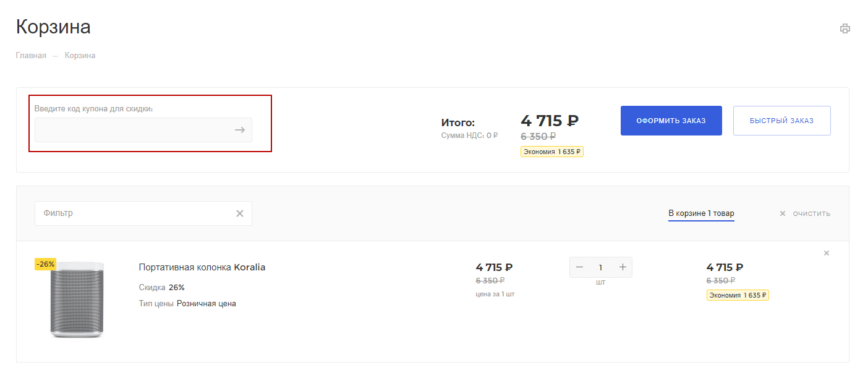
Task: Click Очистить to empty the cart
Action: [x=811, y=213]
